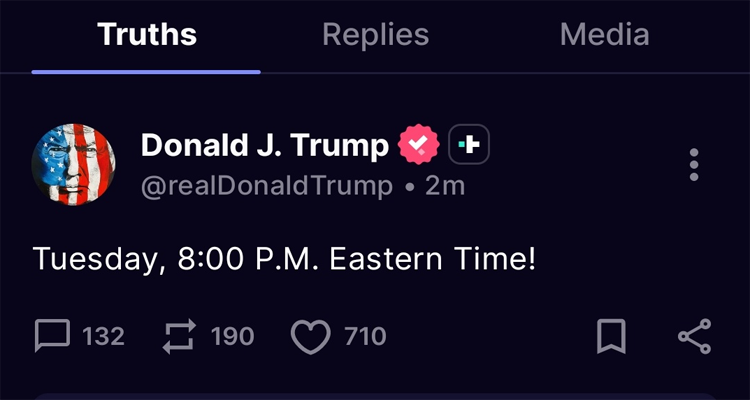The height and width of the screenshot is (400, 750).
Task: Like the post with the heart icon
Action: [310, 338]
